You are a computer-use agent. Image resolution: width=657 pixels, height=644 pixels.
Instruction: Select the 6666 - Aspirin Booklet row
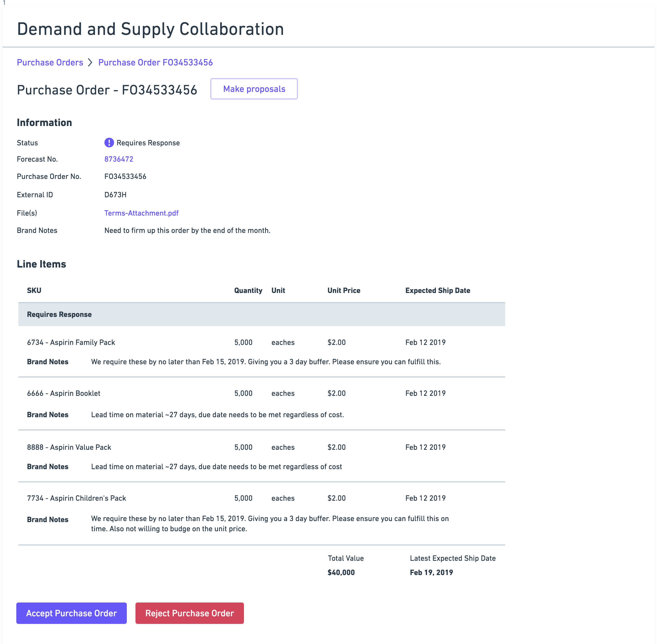tap(262, 403)
